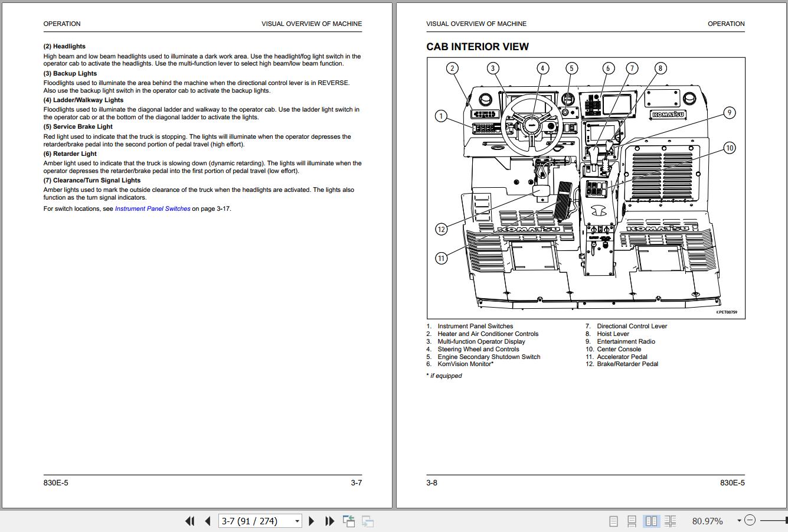This screenshot has height=532, width=788.
Task: Click legend item 'Multi-function Operator Display'
Action: tap(481, 341)
